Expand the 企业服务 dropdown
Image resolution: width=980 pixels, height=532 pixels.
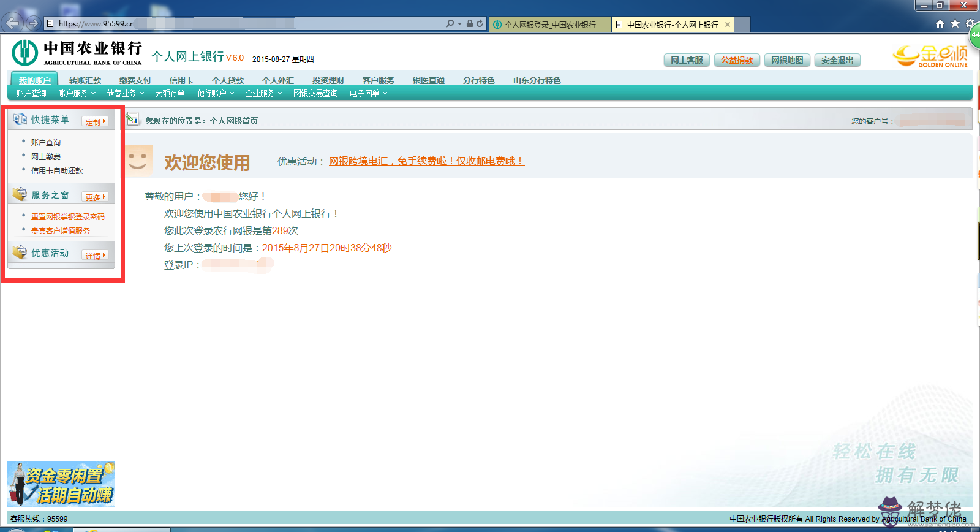point(263,93)
